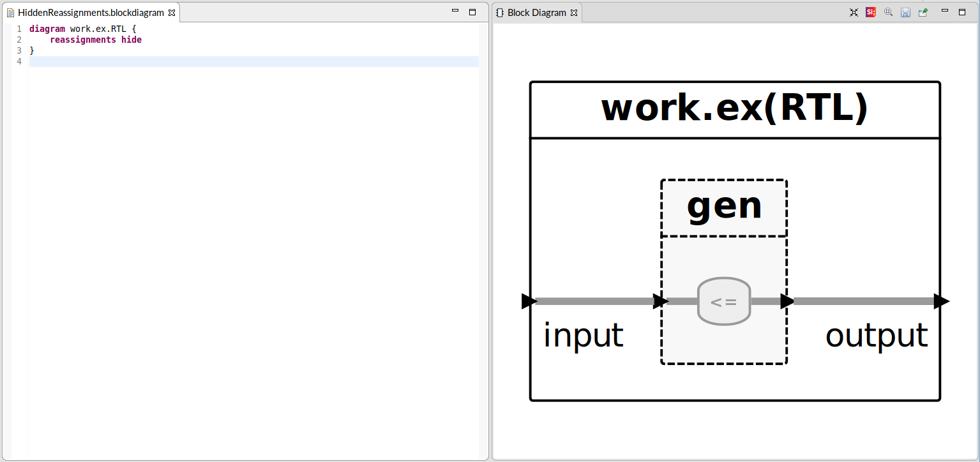Click the 'reassignments' keyword in line 2

[x=83, y=40]
